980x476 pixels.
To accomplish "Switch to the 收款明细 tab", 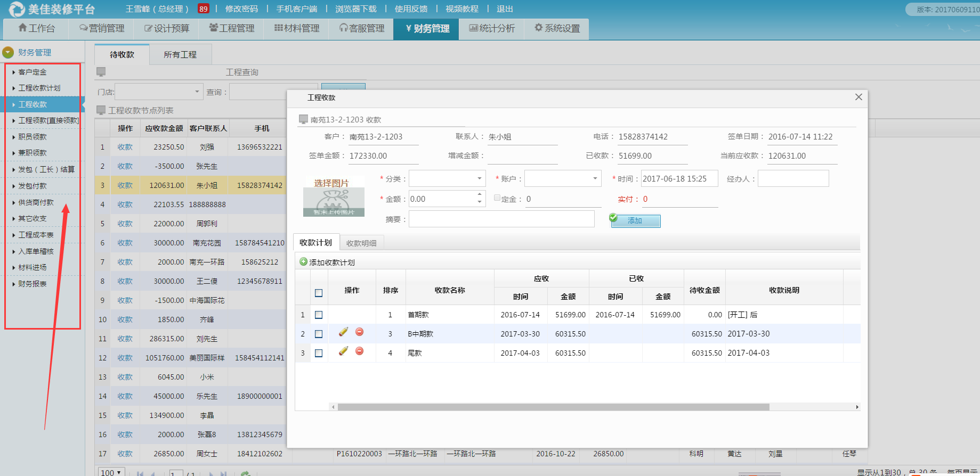I will 361,243.
